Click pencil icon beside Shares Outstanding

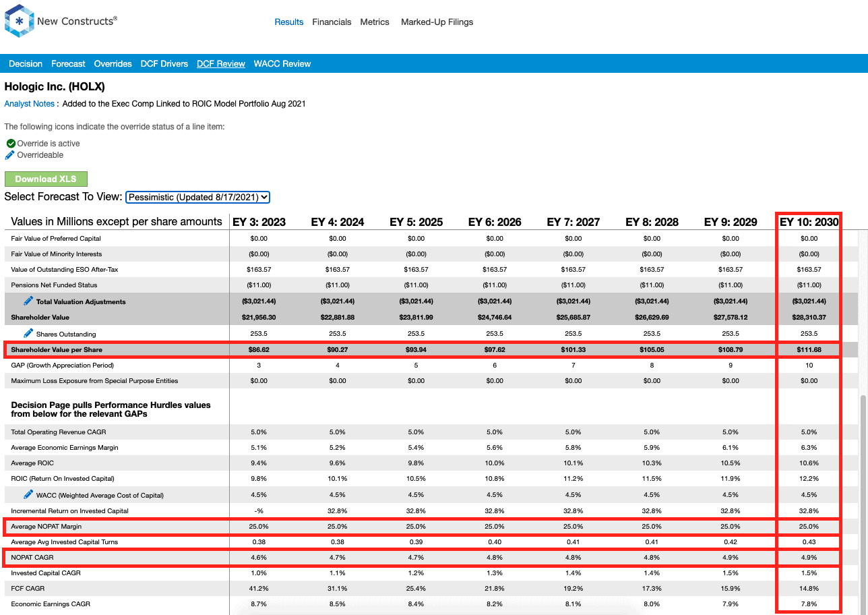pos(28,333)
